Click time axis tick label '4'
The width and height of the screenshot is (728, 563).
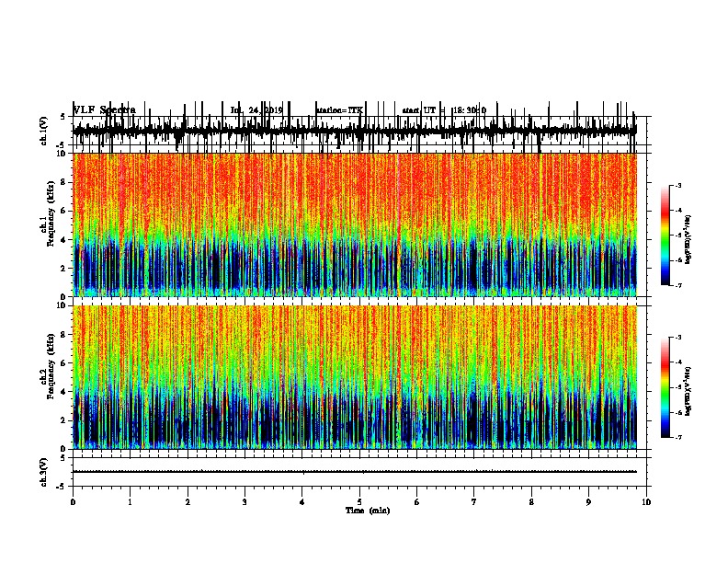302,502
